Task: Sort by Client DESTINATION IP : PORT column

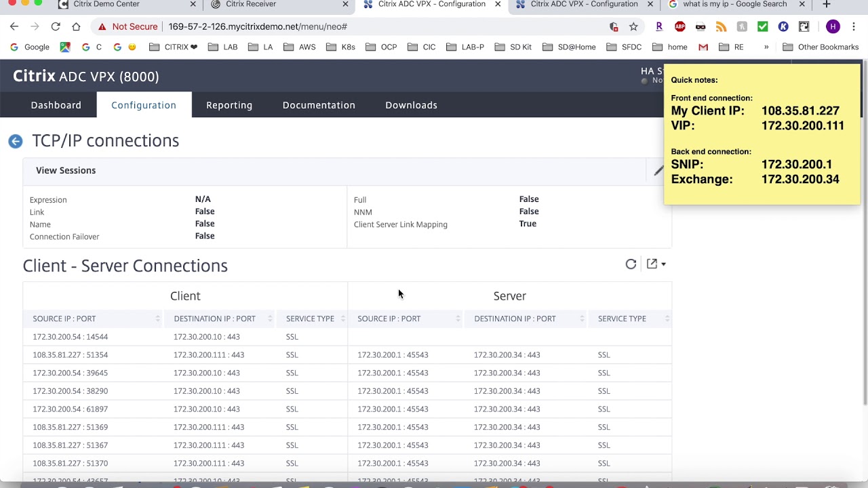Action: point(220,319)
